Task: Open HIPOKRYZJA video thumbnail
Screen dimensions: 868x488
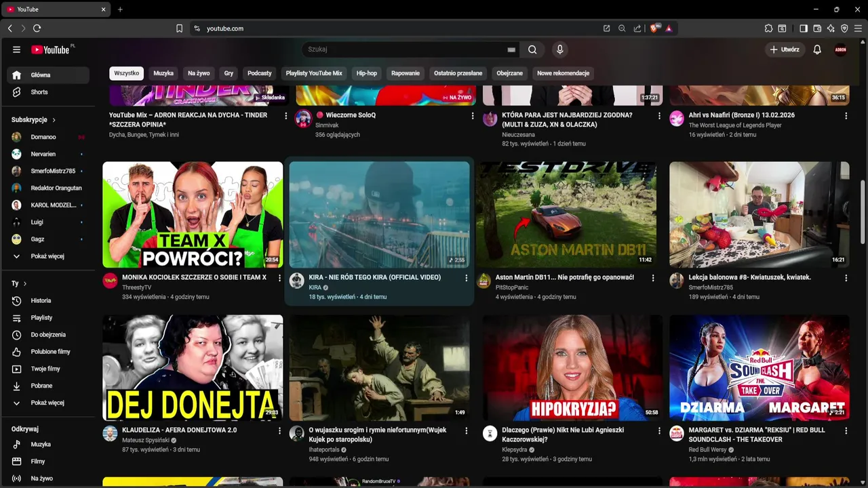Action: click(572, 367)
